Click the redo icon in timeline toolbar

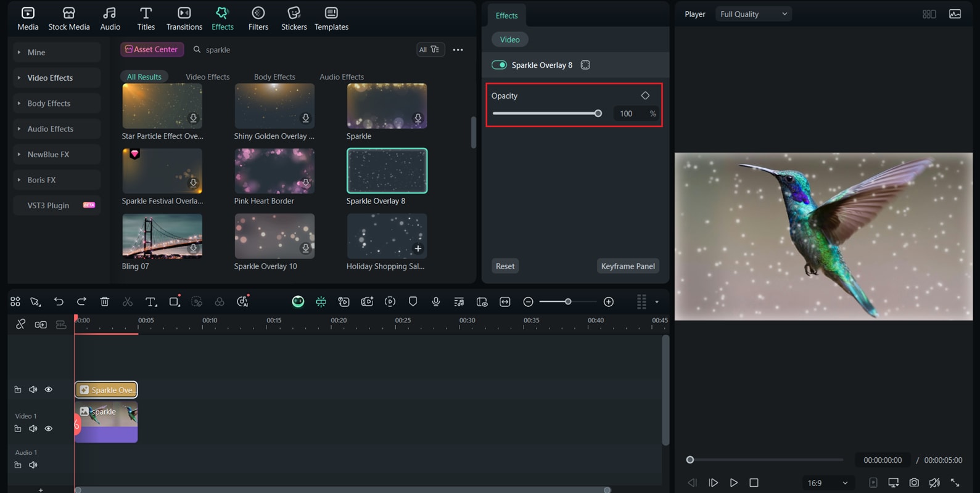click(81, 301)
